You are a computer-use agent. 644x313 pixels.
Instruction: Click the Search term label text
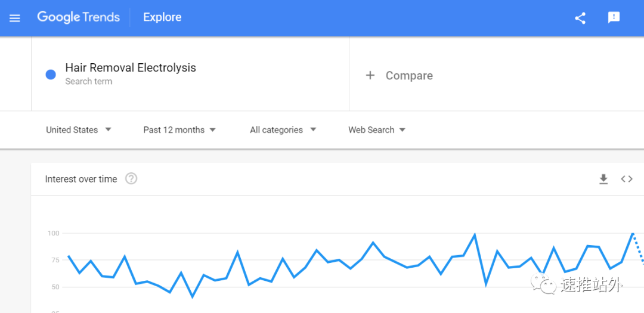[89, 82]
